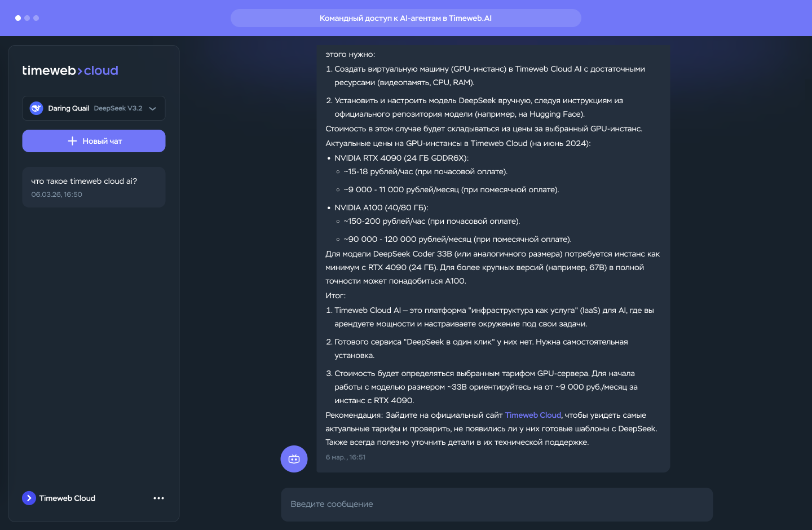Click the text "~150-200 рублей/час (при почасовой оплате)."
The height and width of the screenshot is (530, 812).
432,222
